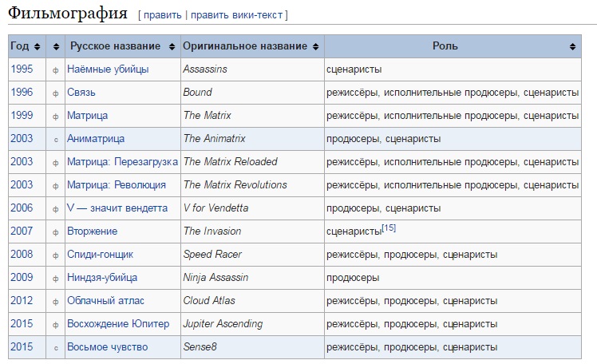Open the Восхождение Юпитер link

[118, 324]
